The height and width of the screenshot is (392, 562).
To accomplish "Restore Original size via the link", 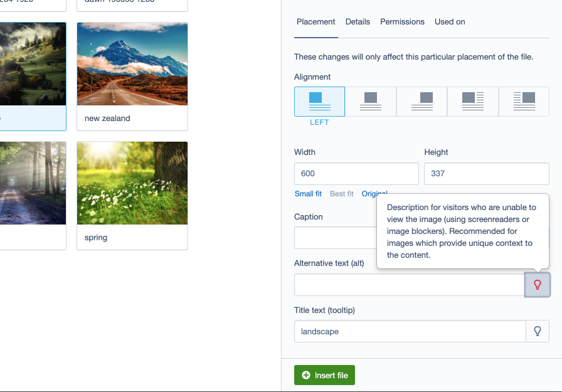I will tap(374, 194).
